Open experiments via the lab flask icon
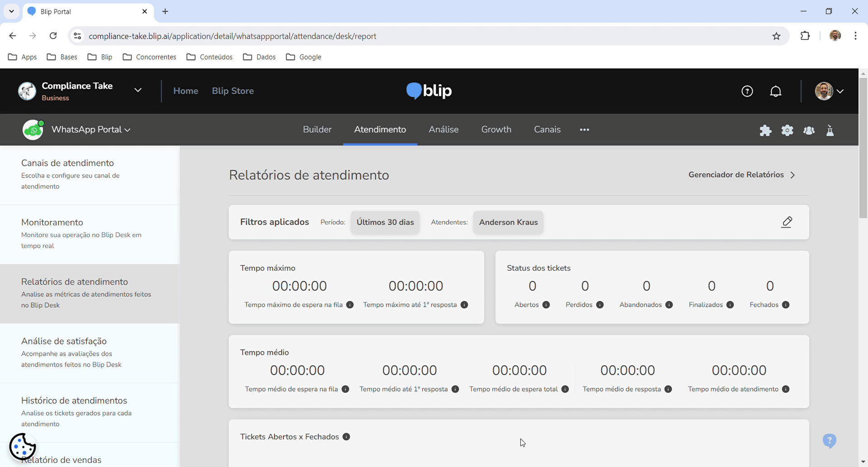This screenshot has height=467, width=868. coord(830,131)
